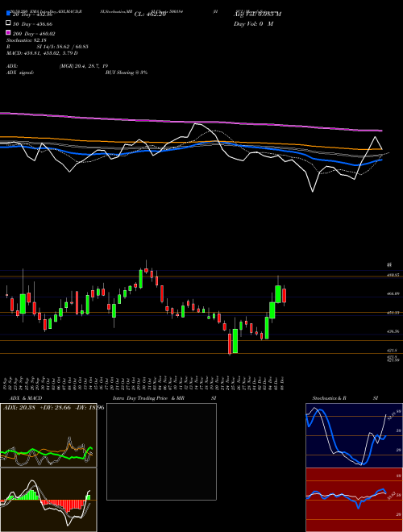This screenshot has width=403, height=532.
Task: Select the 50 Day = 456.66 label
Action: pyautogui.click(x=33, y=24)
